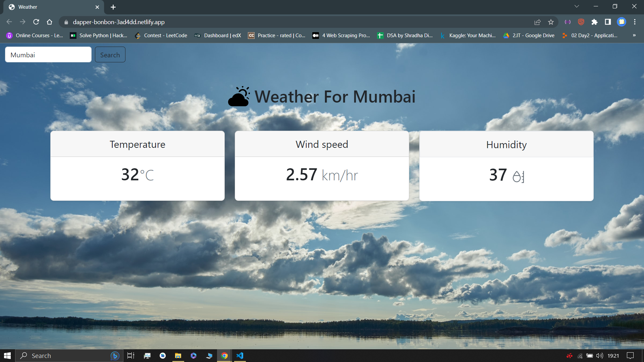Open the tab search dropdown arrow
The image size is (644, 362).
coord(577,6)
